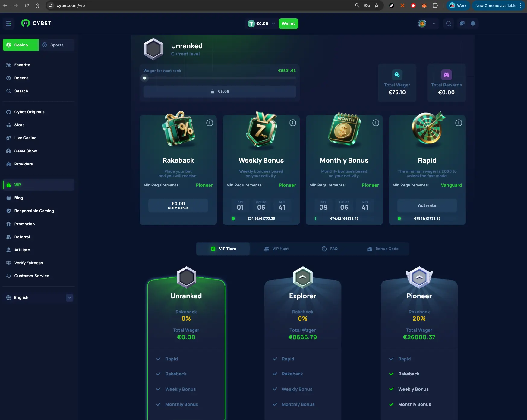Open the Wallet button

pyautogui.click(x=288, y=24)
